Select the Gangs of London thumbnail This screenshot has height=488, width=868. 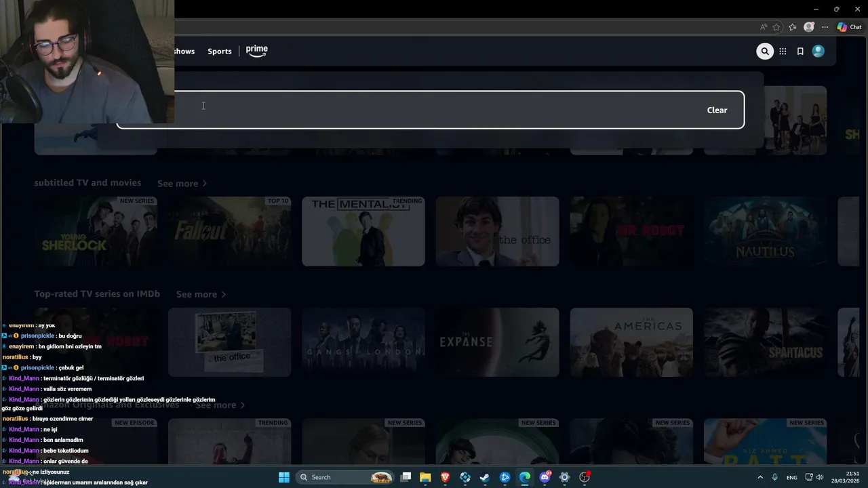pyautogui.click(x=363, y=342)
